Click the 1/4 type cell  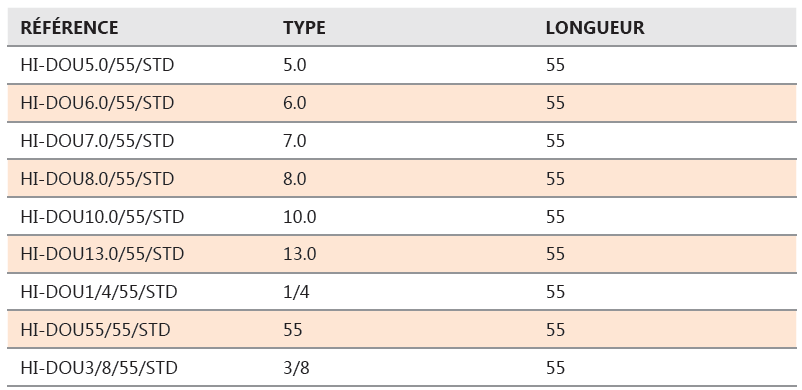[296, 292]
